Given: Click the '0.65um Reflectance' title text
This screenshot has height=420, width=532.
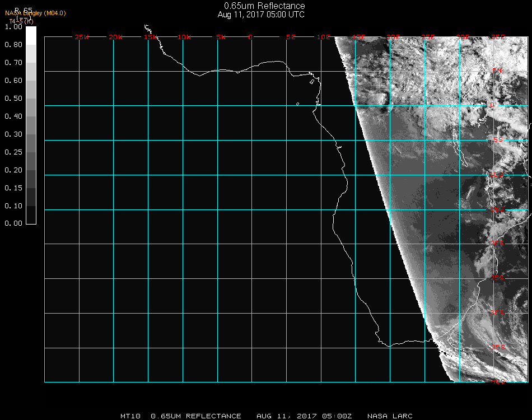Looking at the screenshot, I should click(x=264, y=6).
